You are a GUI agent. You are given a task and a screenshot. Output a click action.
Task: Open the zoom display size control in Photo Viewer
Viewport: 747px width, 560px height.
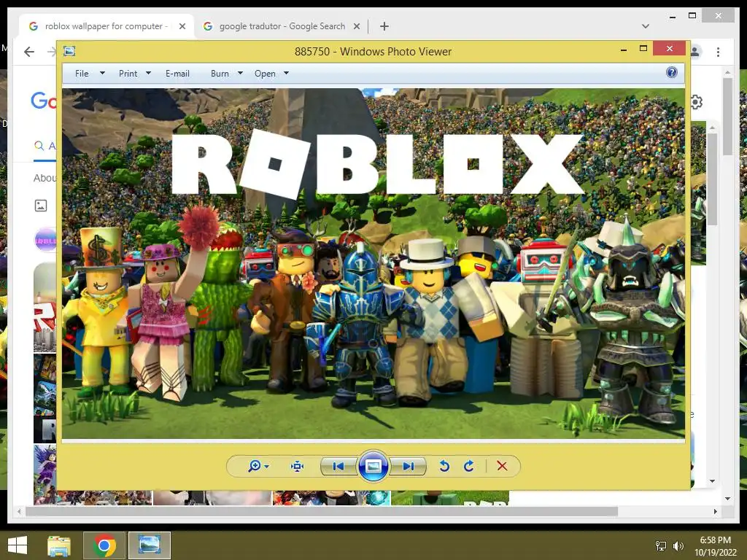(258, 466)
